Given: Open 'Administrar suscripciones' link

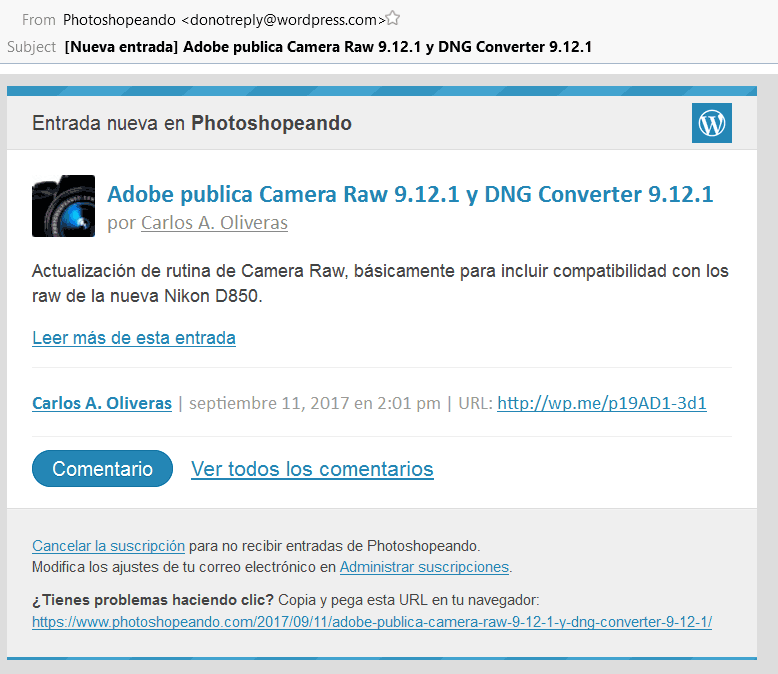Looking at the screenshot, I should click(x=424, y=567).
